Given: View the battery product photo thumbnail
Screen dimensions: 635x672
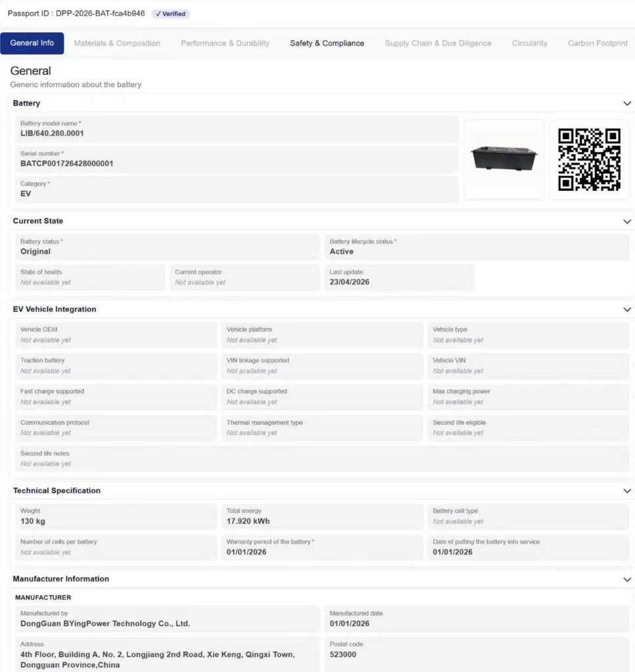Looking at the screenshot, I should 504,159.
